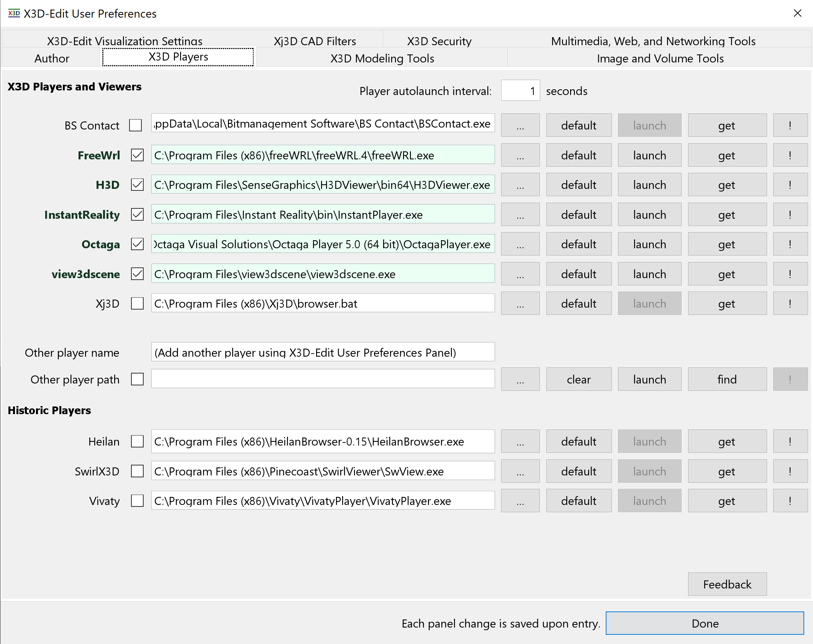Launch view3dscene
The width and height of the screenshot is (813, 644).
649,274
